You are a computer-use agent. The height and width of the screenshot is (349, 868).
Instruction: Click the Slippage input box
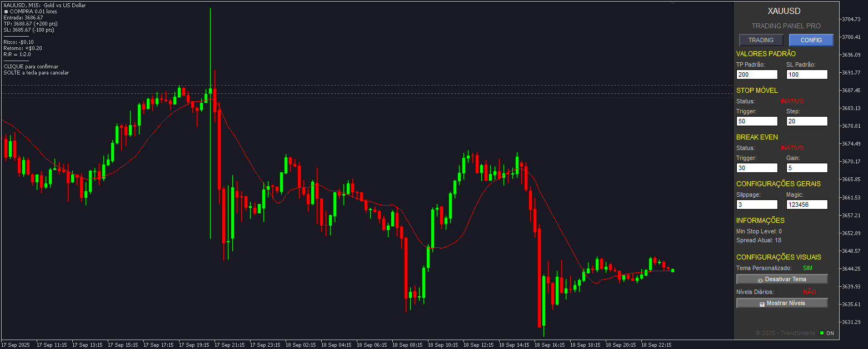pyautogui.click(x=756, y=205)
